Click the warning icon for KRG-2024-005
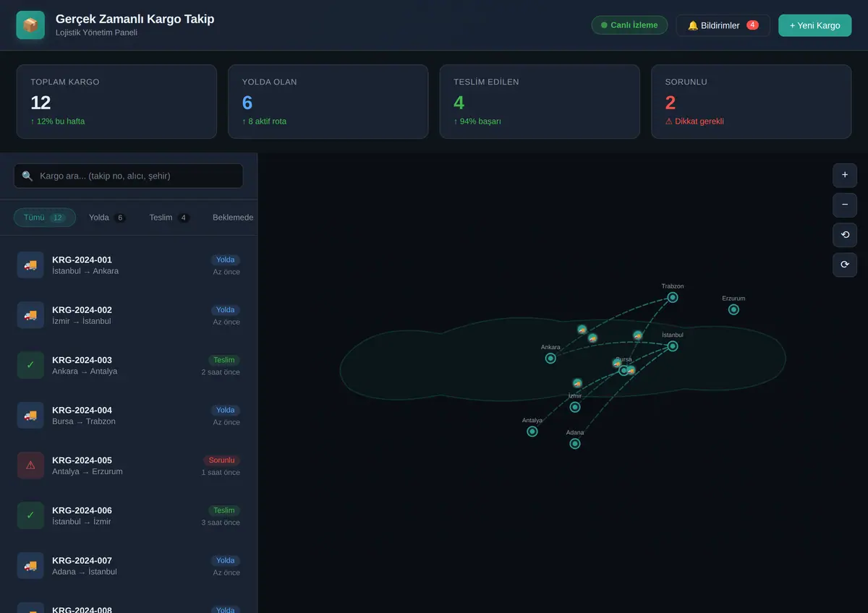The width and height of the screenshot is (868, 613). tap(30, 465)
